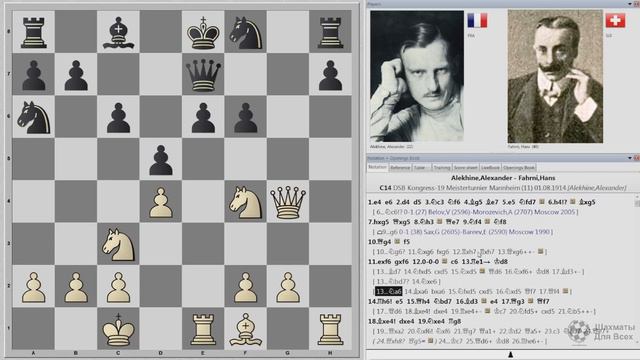
Task: Select the black knight on a6
Action: [34, 118]
